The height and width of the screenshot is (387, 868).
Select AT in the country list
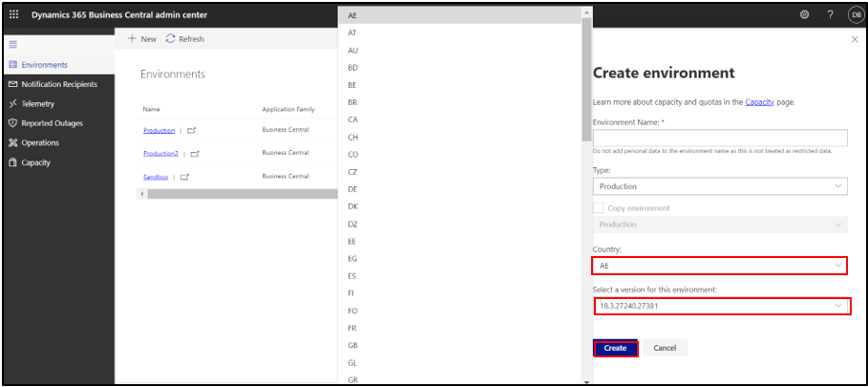[x=460, y=32]
